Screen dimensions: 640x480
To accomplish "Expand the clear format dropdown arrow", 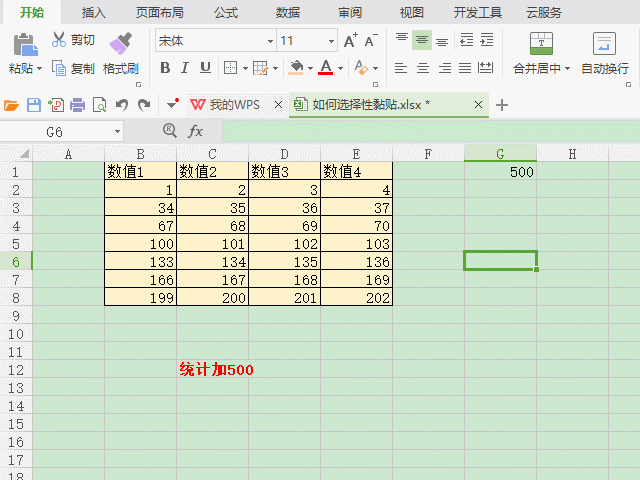I will (376, 68).
